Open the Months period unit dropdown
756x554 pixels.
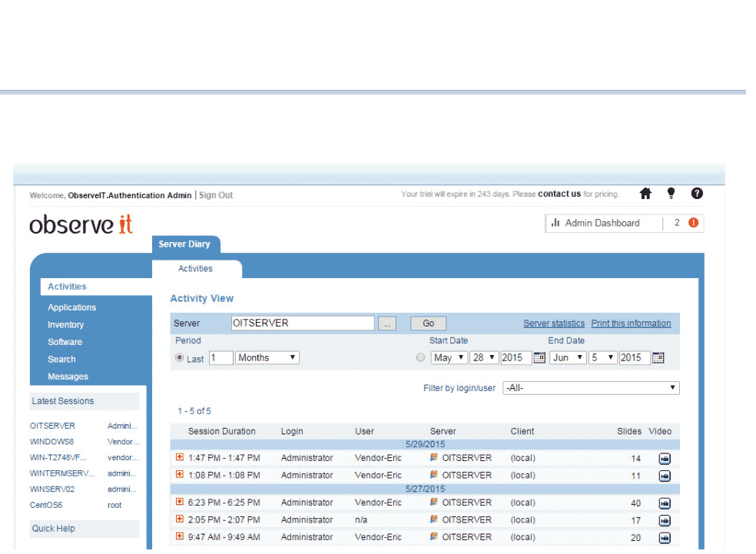pos(267,358)
